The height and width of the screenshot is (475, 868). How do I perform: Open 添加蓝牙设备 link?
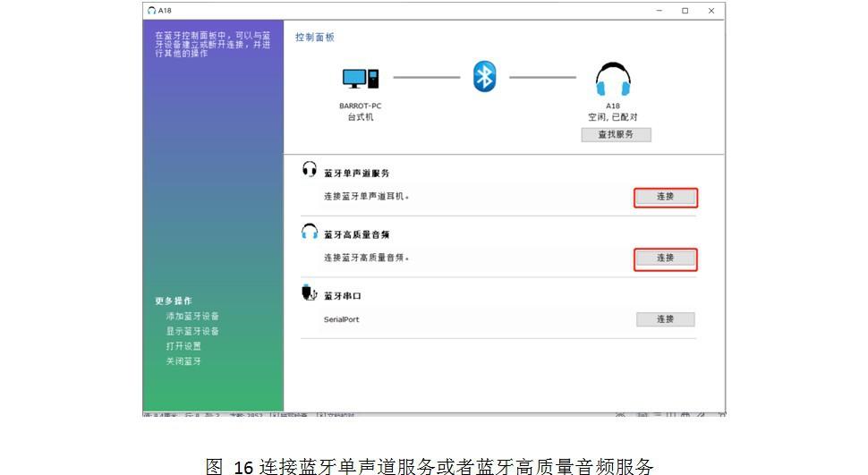point(192,317)
